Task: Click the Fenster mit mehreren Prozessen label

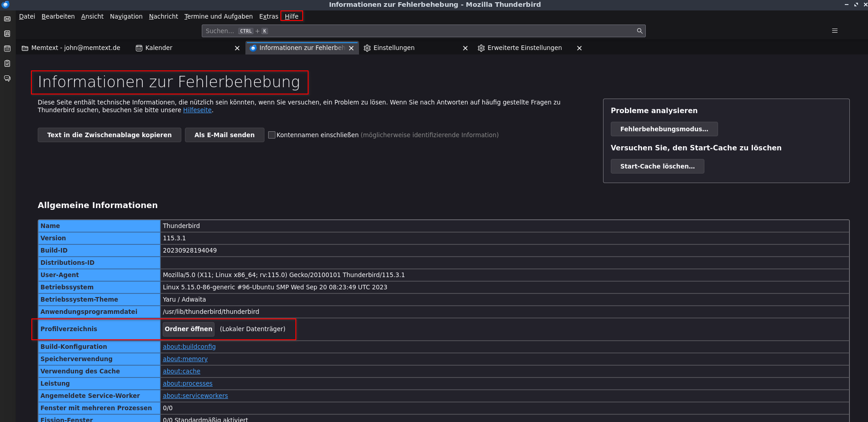Action: [96, 408]
